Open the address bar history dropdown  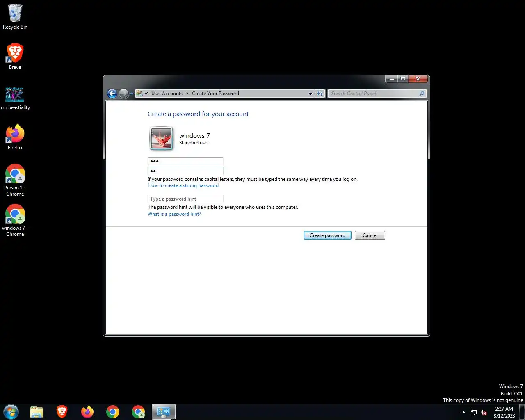point(310,94)
